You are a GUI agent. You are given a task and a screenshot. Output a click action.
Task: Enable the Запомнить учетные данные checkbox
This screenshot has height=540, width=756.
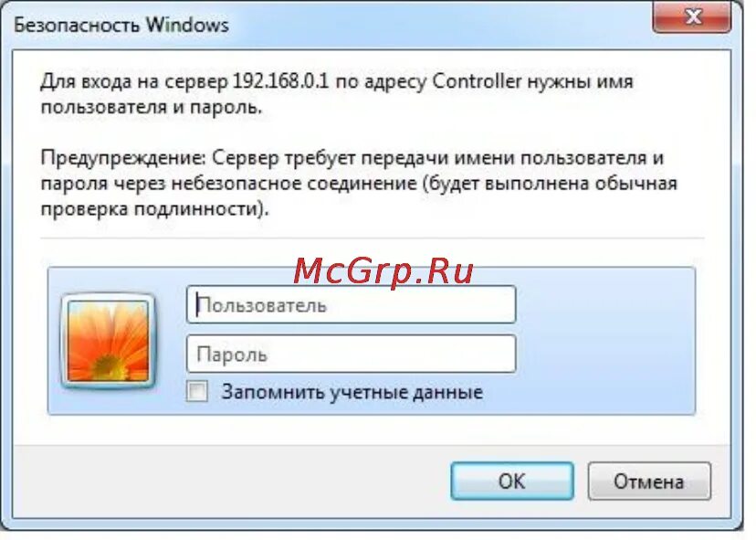click(x=197, y=391)
